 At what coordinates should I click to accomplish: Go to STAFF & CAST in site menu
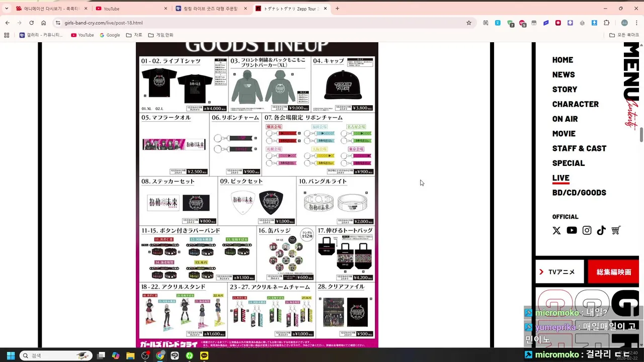point(579,148)
